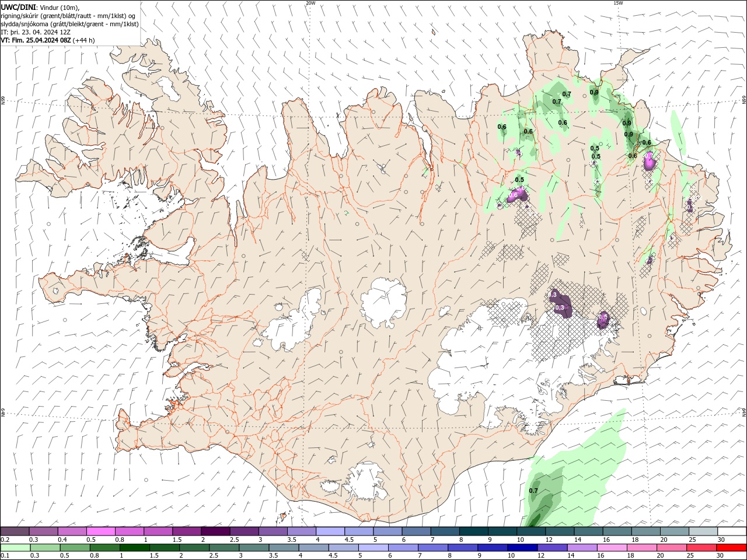The image size is (747, 560).
Task: Click the "15W" longitude label at top
Action: coord(618,3)
